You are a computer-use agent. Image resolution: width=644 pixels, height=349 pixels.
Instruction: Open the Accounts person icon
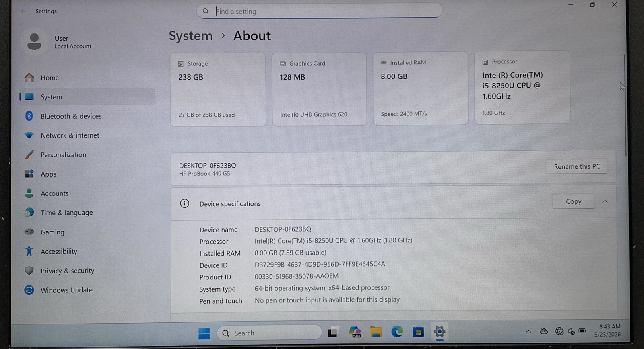click(x=29, y=193)
